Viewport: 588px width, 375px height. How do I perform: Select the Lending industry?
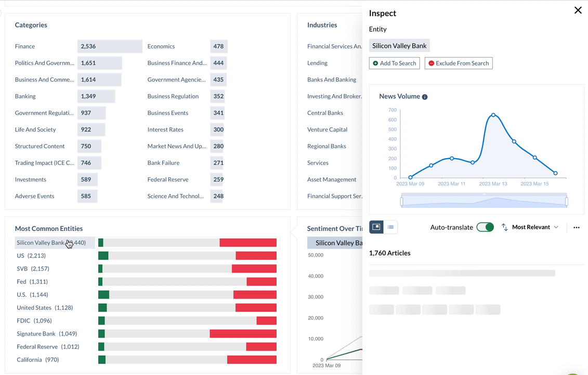317,63
